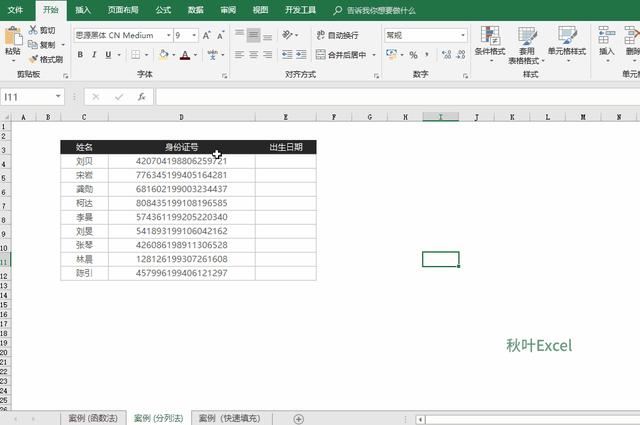
Task: Apply percent style (%) format
Action: pyautogui.click(x=413, y=55)
